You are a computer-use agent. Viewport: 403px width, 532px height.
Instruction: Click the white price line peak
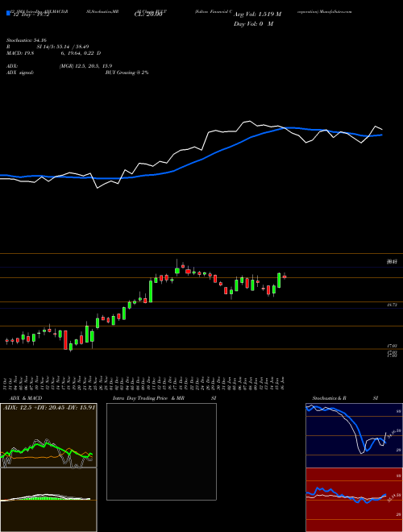pos(250,121)
